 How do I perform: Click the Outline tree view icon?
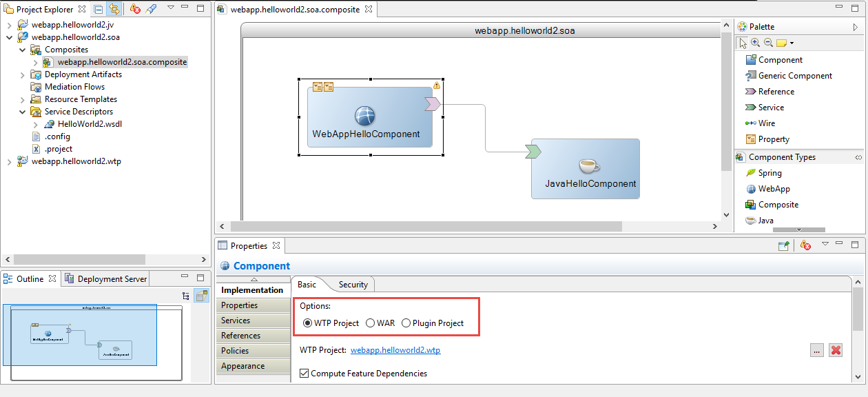(x=186, y=296)
